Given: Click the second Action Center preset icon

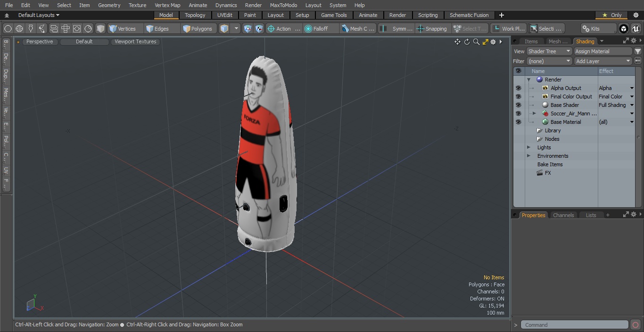Looking at the screenshot, I should [259, 29].
